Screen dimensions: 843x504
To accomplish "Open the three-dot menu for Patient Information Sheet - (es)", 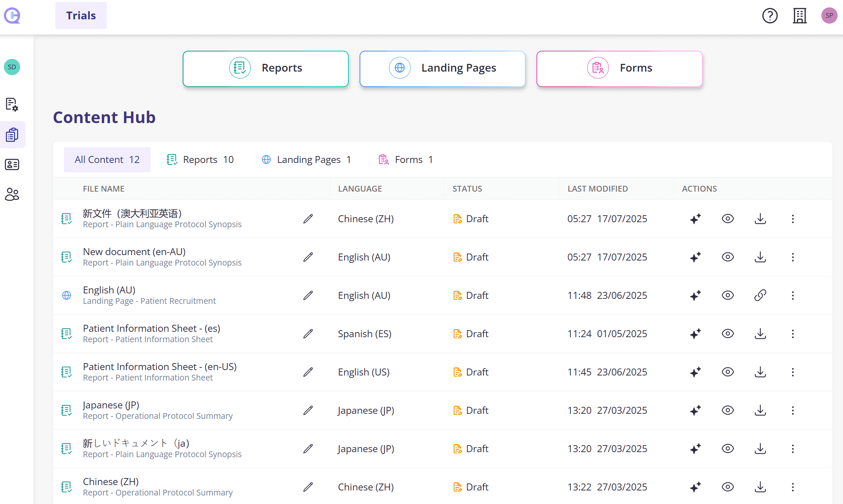I will pos(792,333).
